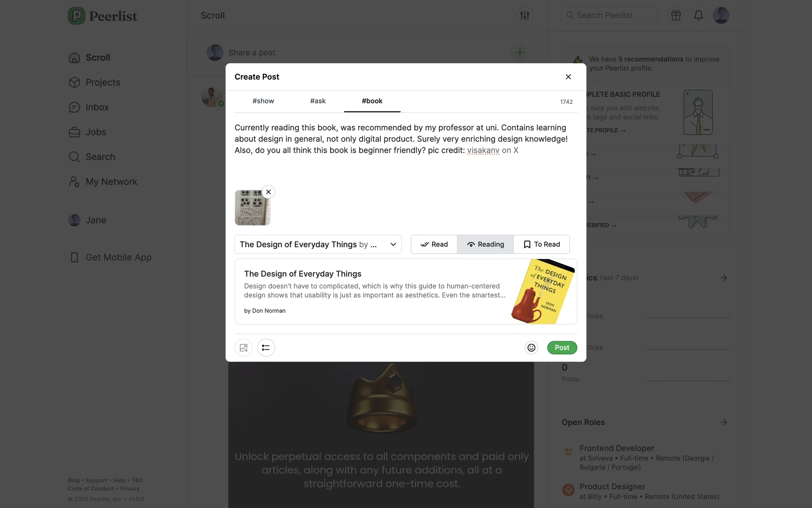Switch to the #ask tab
Viewport: 812px width, 508px height.
(318, 101)
